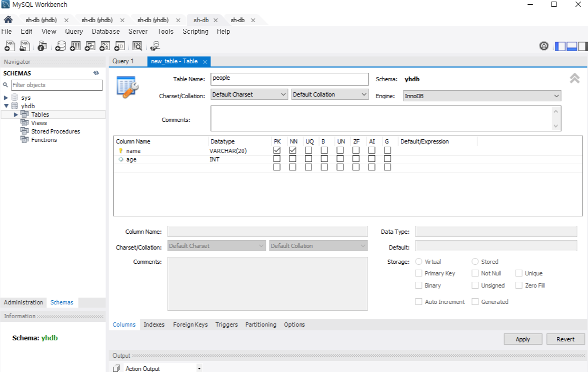Click primary key icon of name column

point(121,150)
